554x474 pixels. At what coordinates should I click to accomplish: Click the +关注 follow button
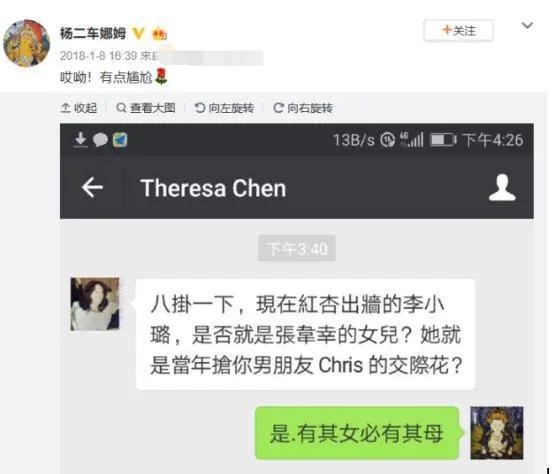point(458,31)
